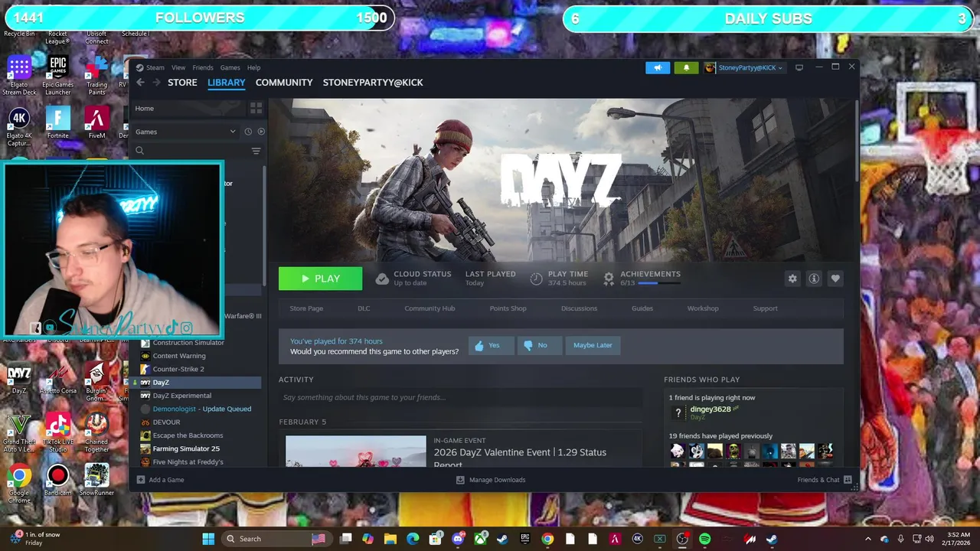Expand the Games filter dropdown

point(185,132)
